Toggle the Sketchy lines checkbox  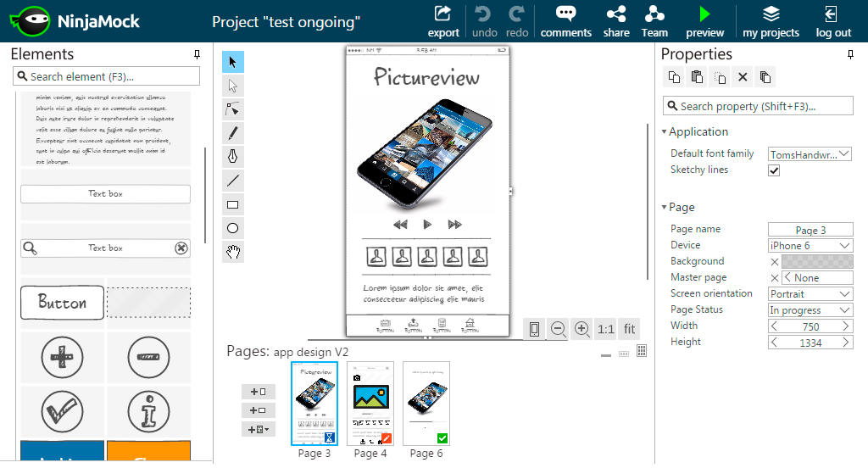click(x=774, y=170)
